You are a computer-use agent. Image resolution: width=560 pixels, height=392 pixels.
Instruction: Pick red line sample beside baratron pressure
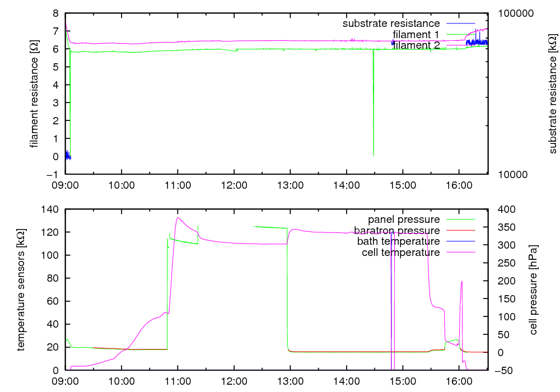[460, 230]
